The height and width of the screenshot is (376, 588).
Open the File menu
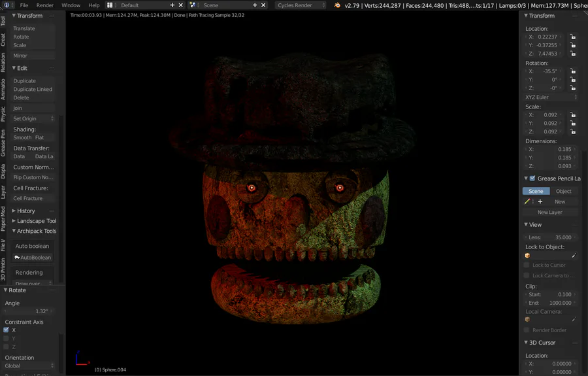(x=24, y=5)
